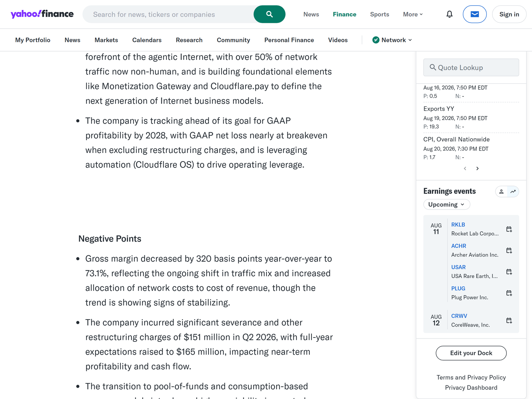Open the Mail envelope icon
Viewport: 532px width, 399px height.
click(x=475, y=14)
